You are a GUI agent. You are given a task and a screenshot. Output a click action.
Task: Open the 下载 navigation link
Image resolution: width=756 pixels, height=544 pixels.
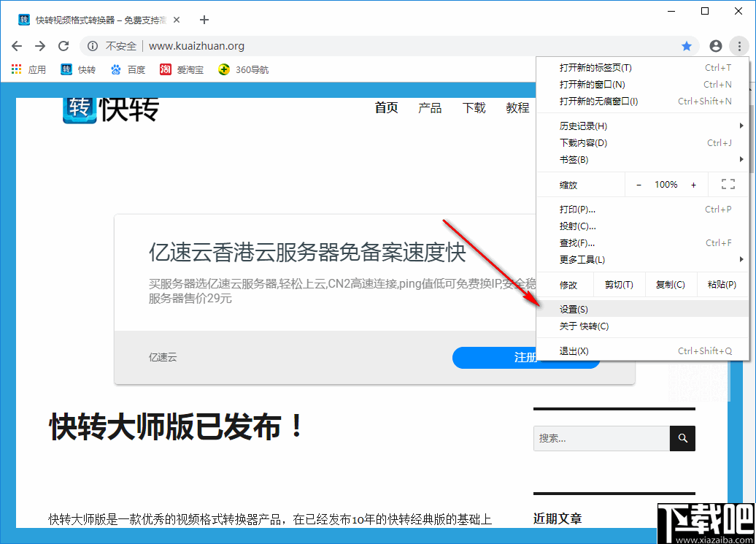pos(474,108)
